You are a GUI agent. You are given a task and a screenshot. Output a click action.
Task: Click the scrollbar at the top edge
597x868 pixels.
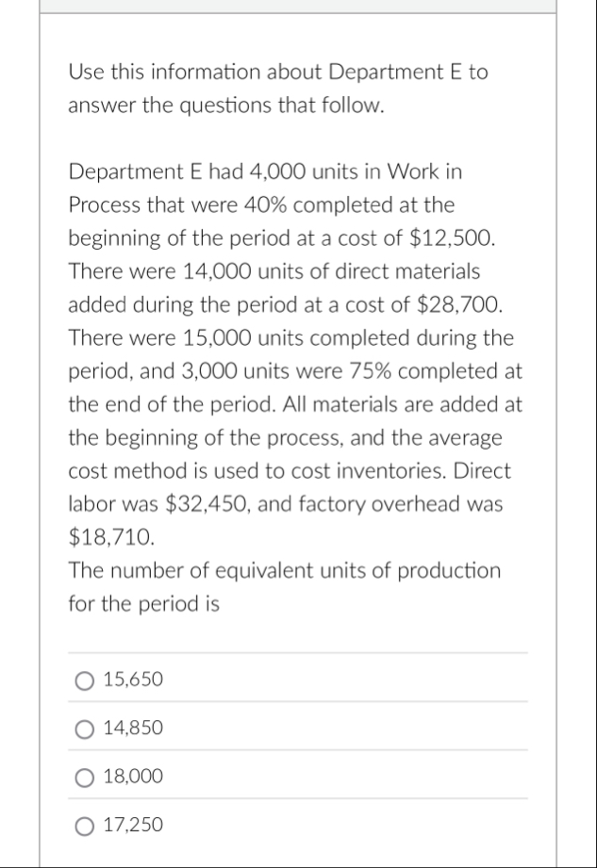[298, 6]
